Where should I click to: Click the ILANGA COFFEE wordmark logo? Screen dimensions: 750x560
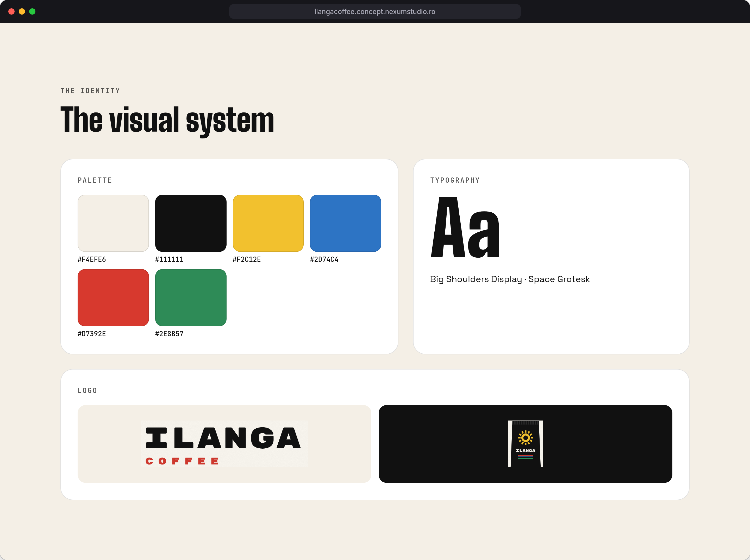coord(224,444)
